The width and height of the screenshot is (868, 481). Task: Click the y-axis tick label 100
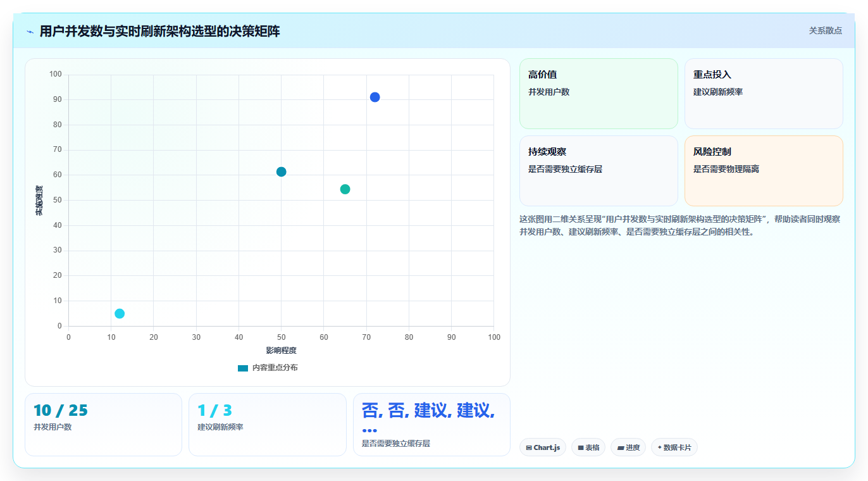[x=56, y=75]
